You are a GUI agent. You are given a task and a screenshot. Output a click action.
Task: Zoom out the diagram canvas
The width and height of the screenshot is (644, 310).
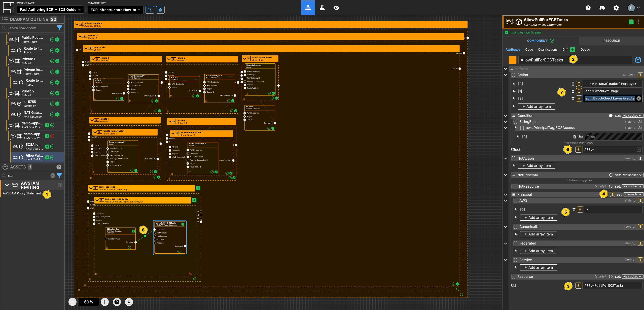[73, 302]
